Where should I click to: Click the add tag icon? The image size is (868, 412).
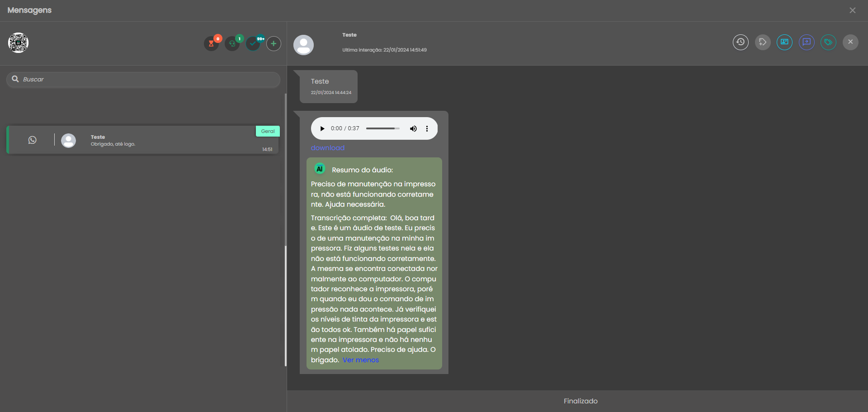763,42
